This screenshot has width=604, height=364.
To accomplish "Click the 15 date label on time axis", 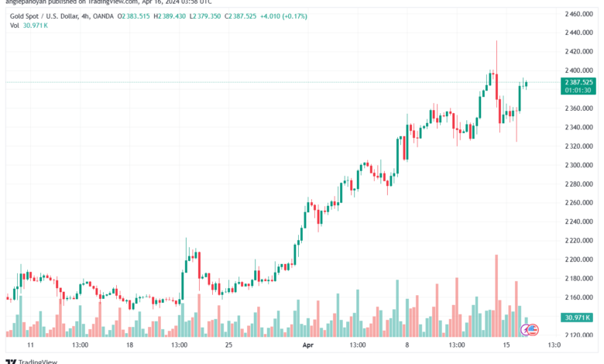I will coord(506,345).
